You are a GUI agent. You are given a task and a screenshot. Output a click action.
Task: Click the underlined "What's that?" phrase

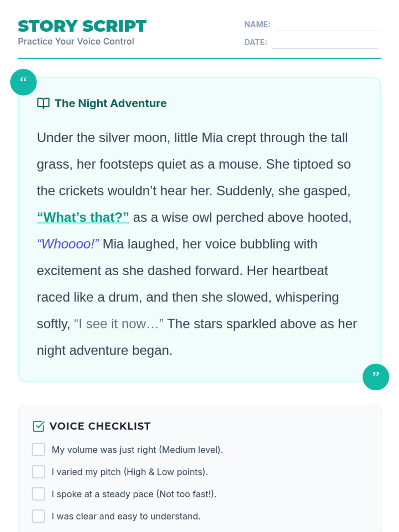point(83,217)
